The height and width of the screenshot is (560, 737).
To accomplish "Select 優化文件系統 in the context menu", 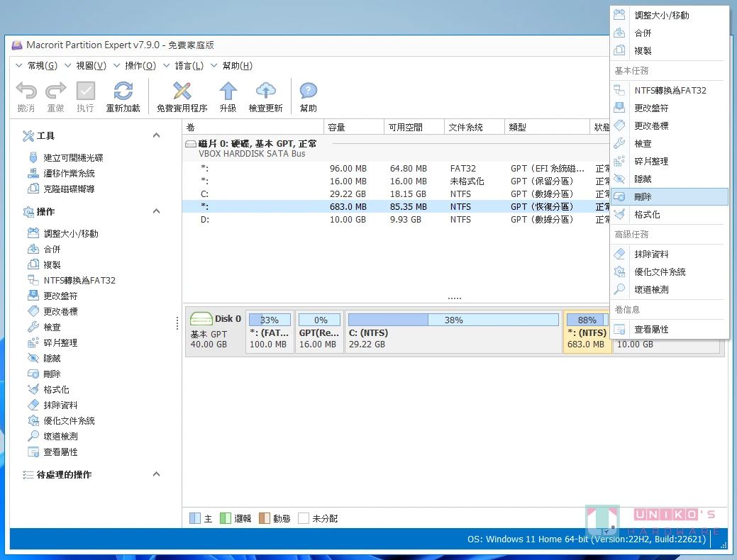I will click(x=670, y=272).
